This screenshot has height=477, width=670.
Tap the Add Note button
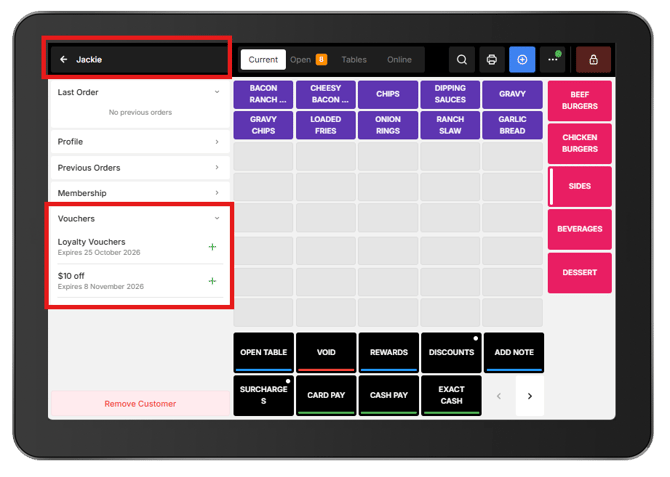pyautogui.click(x=514, y=353)
